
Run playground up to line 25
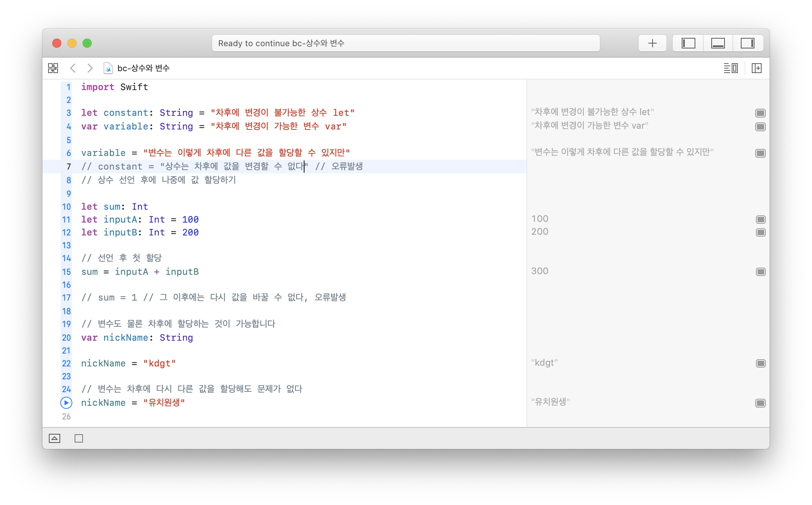(x=66, y=403)
